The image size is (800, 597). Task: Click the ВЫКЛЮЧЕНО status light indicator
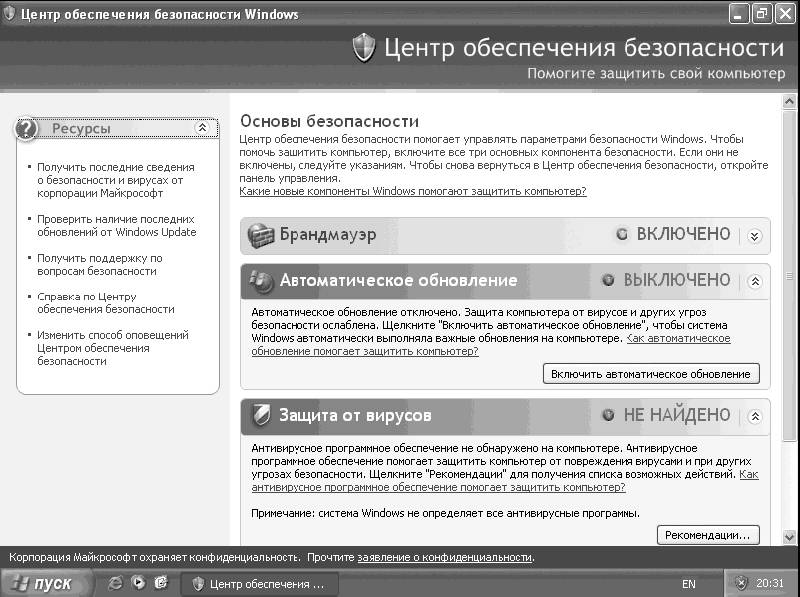click(x=608, y=280)
